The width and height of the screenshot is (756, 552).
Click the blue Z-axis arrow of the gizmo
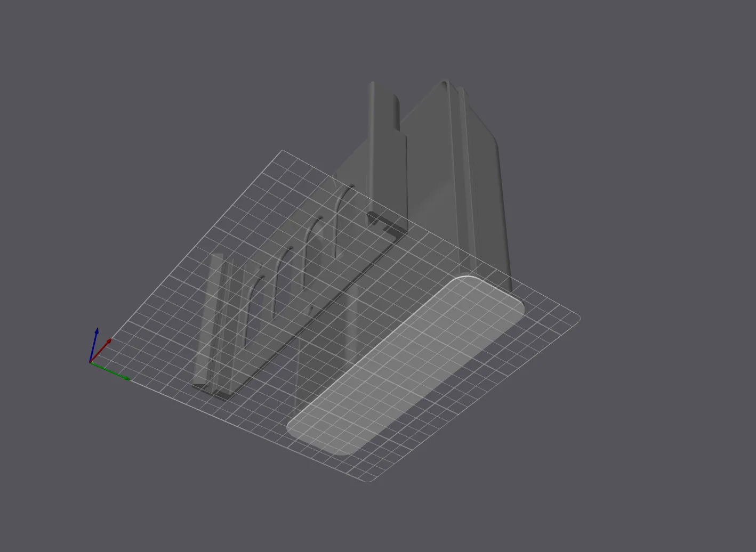point(94,345)
